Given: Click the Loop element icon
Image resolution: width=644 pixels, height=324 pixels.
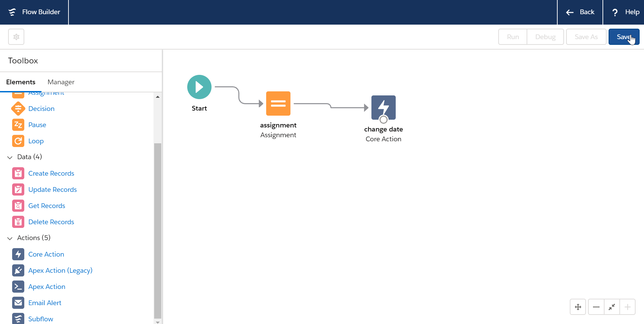Looking at the screenshot, I should (x=18, y=141).
